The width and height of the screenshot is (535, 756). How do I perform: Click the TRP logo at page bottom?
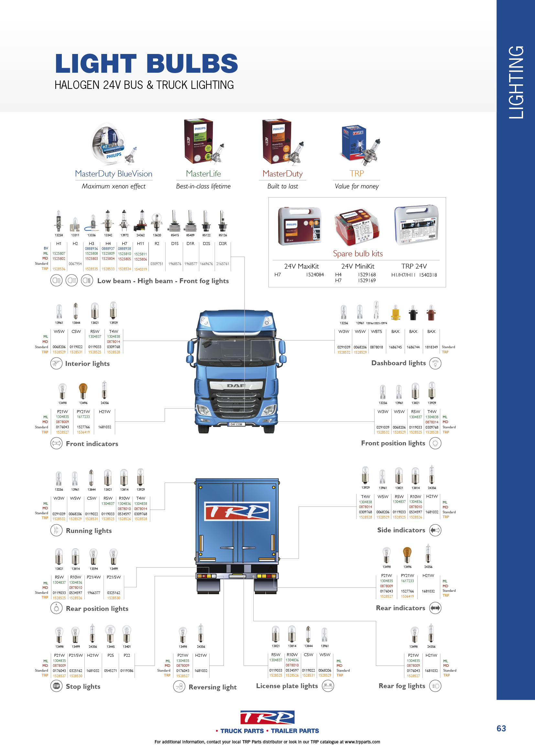[267, 717]
